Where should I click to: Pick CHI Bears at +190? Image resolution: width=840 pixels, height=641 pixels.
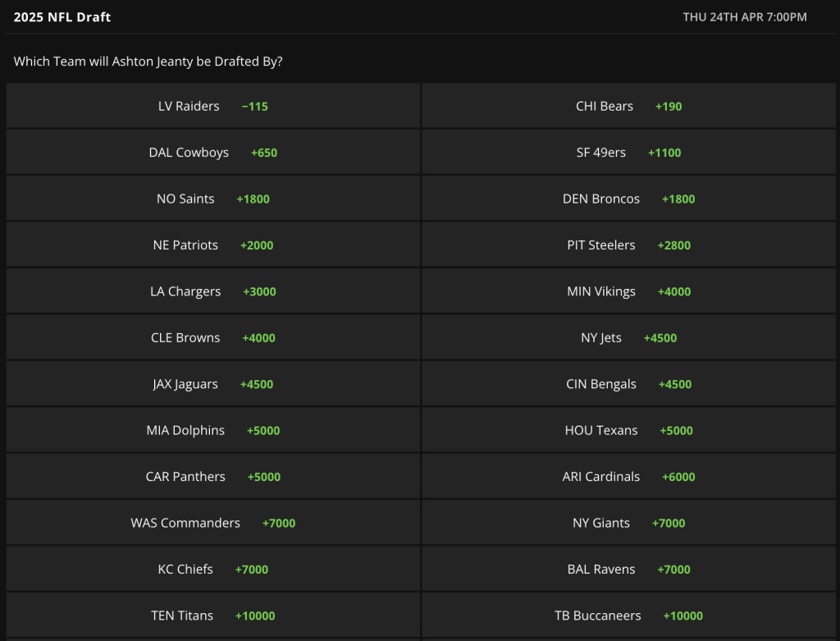[630, 106]
